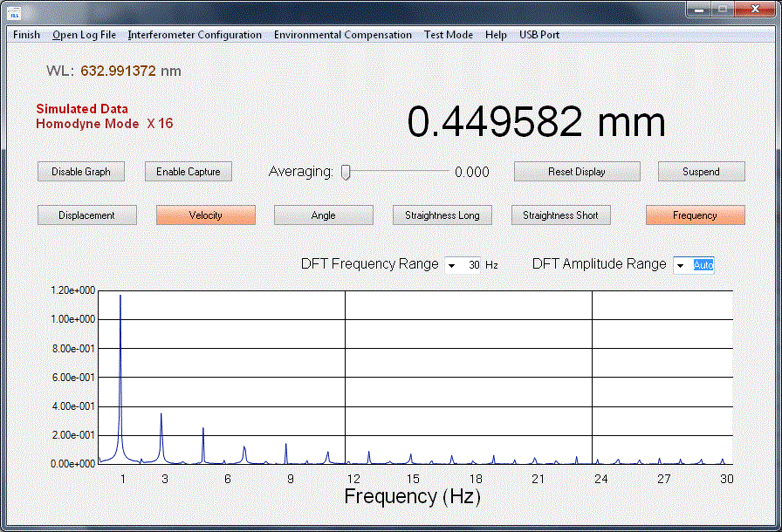Viewport: 782px width, 532px height.
Task: Choose the Straightness Short button
Action: (x=560, y=215)
